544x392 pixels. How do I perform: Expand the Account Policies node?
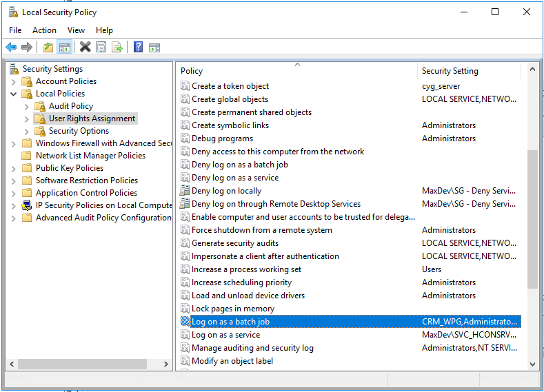click(14, 81)
